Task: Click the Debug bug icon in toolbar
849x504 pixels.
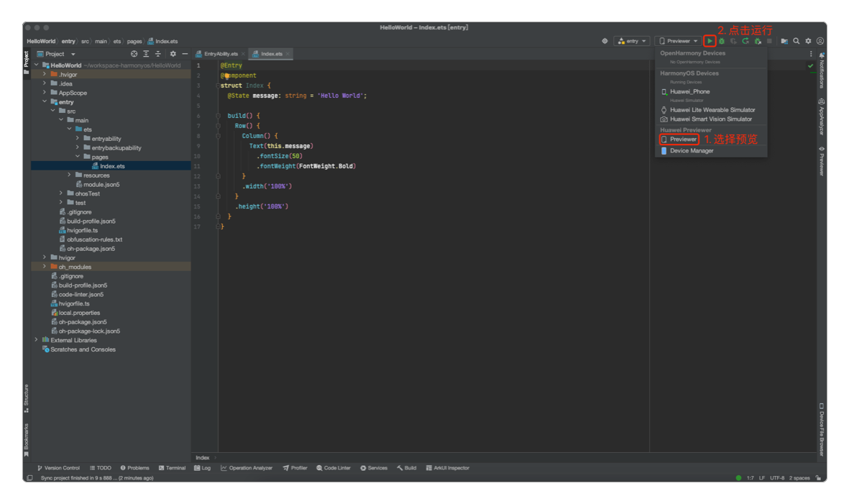Action: [x=722, y=41]
